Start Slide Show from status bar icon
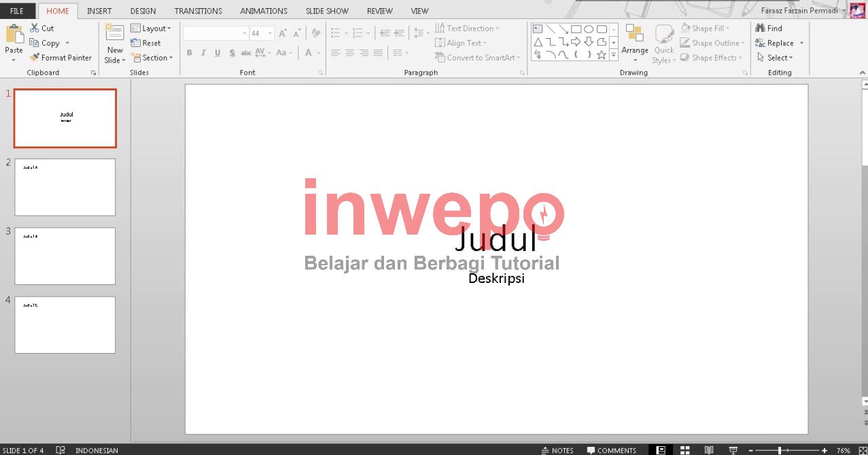Screen dimensions: 868x455 tap(733, 450)
